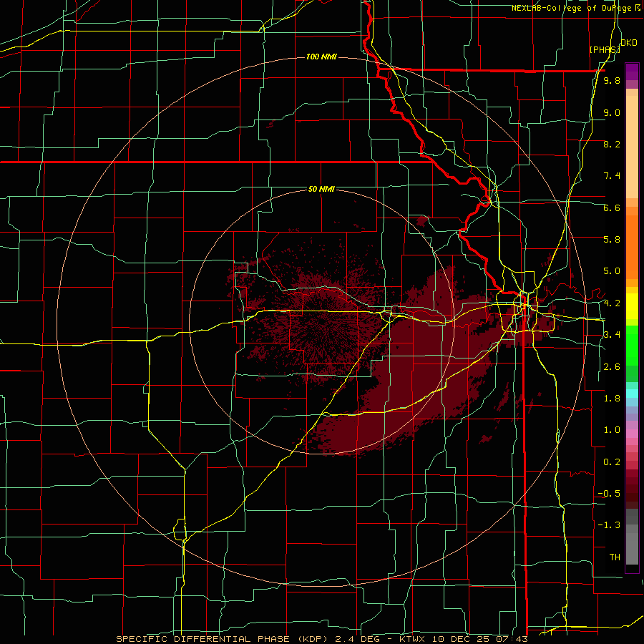Click the 8.2 value on the color scale
The width and height of the screenshot is (644, 644).
pos(612,144)
